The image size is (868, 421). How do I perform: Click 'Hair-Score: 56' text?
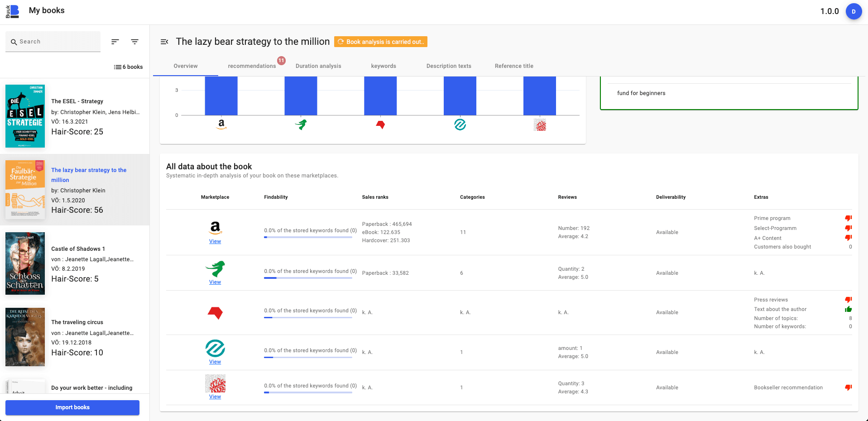[77, 210]
